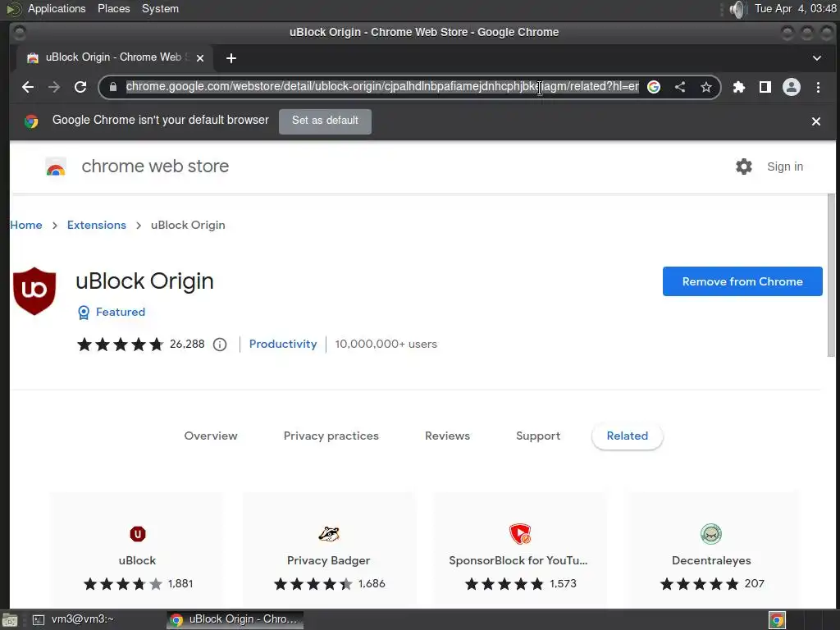Open Extensions breadcrumb link
The height and width of the screenshot is (630, 840).
pos(97,225)
